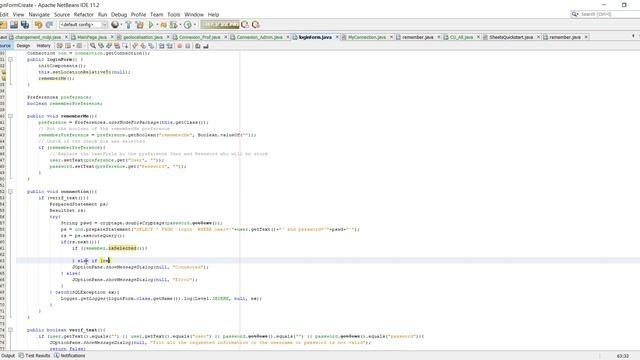Open the Team menu

156,14
